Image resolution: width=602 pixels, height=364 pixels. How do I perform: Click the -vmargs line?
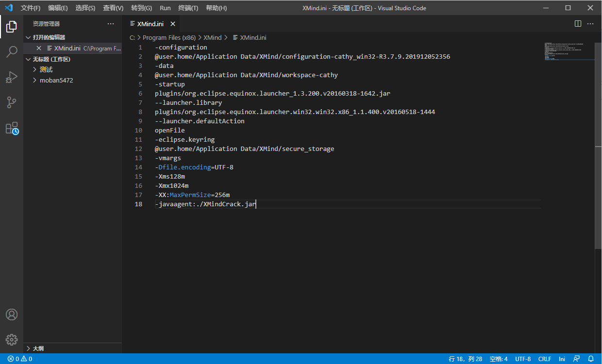pos(168,158)
